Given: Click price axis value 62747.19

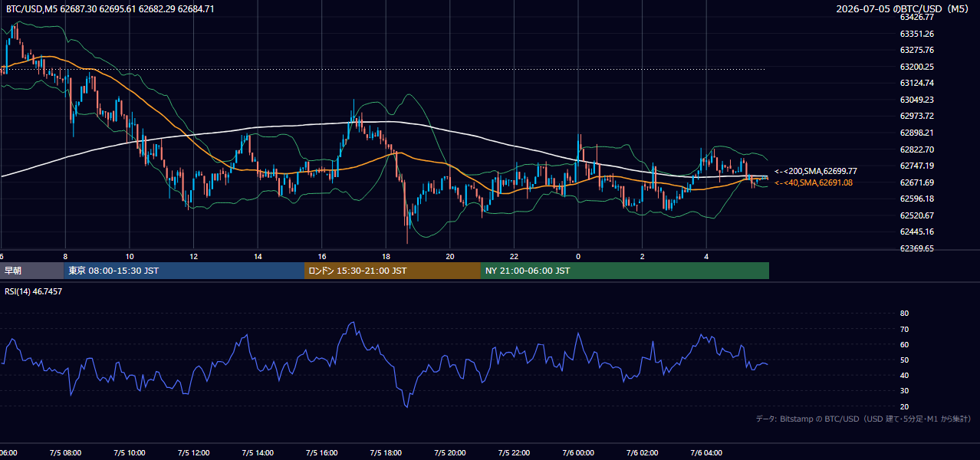Looking at the screenshot, I should pos(916,166).
